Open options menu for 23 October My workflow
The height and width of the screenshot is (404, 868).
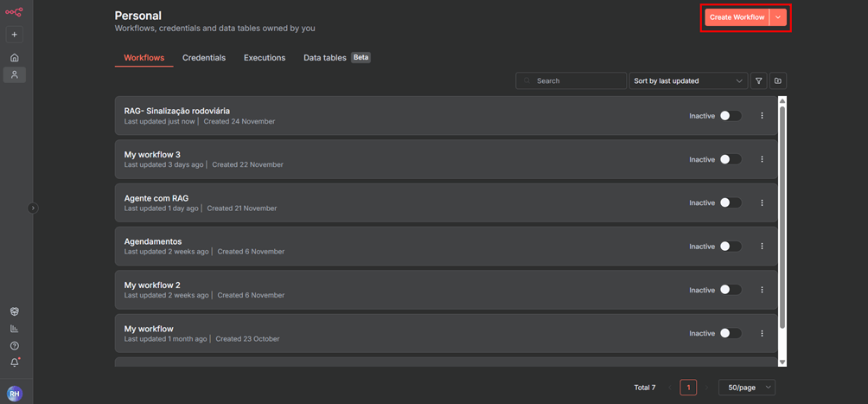click(762, 333)
